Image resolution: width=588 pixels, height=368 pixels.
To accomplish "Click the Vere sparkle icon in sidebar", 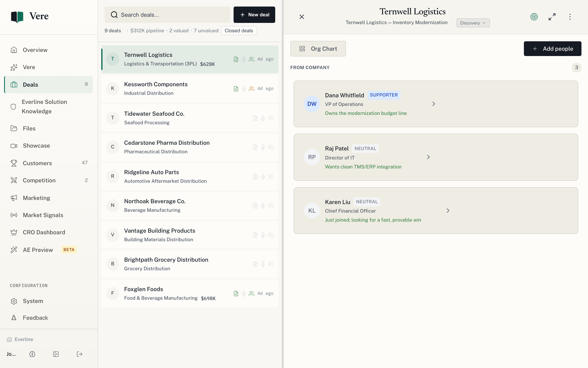I will (x=14, y=67).
